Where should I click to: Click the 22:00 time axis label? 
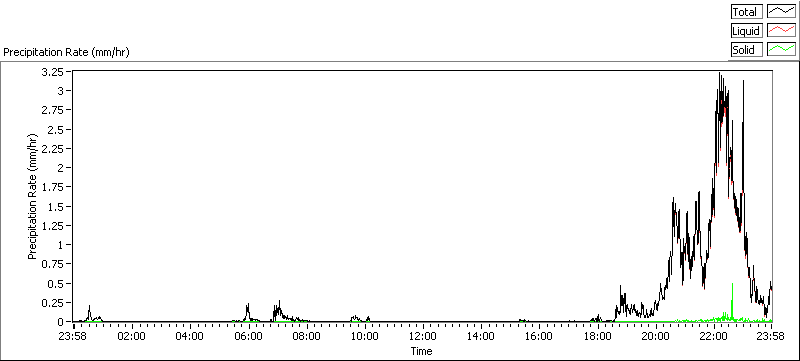713,336
